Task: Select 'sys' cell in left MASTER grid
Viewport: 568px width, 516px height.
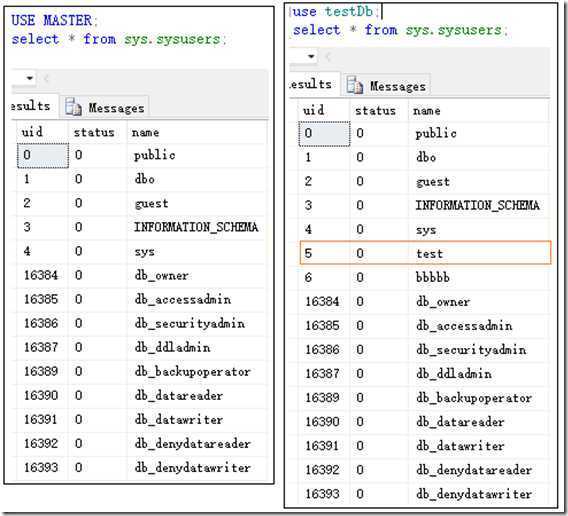Action: [197, 251]
